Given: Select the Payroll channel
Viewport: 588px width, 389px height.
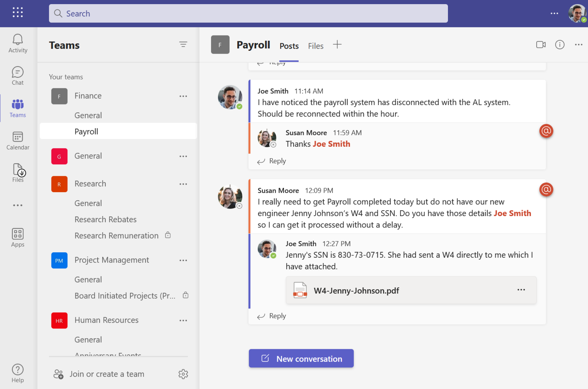Looking at the screenshot, I should pyautogui.click(x=118, y=131).
